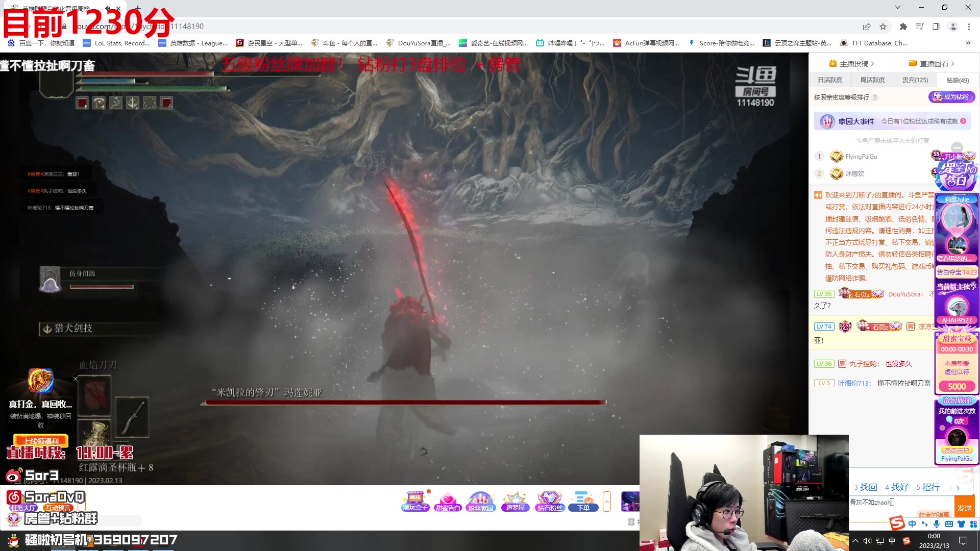Open the 莉歌Julie streamer card

pos(957,229)
